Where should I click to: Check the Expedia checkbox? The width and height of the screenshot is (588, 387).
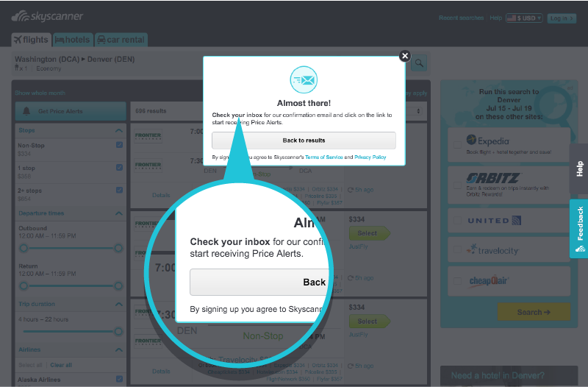[457, 145]
